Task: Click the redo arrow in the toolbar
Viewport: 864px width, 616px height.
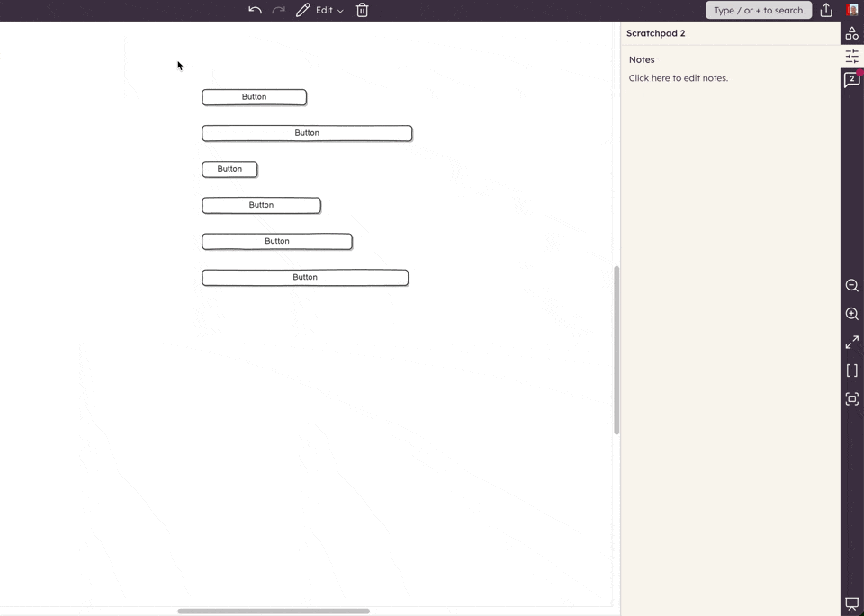Action: coord(278,10)
